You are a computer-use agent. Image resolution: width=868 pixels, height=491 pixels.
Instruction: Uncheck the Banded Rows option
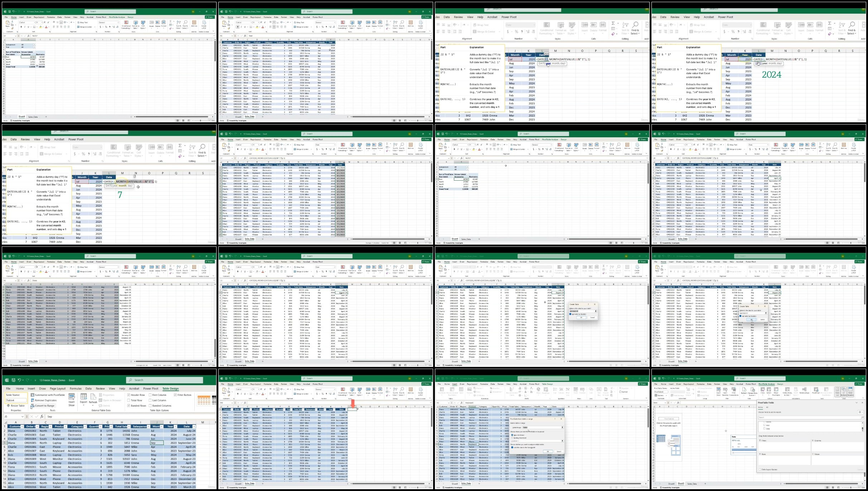pyautogui.click(x=128, y=406)
